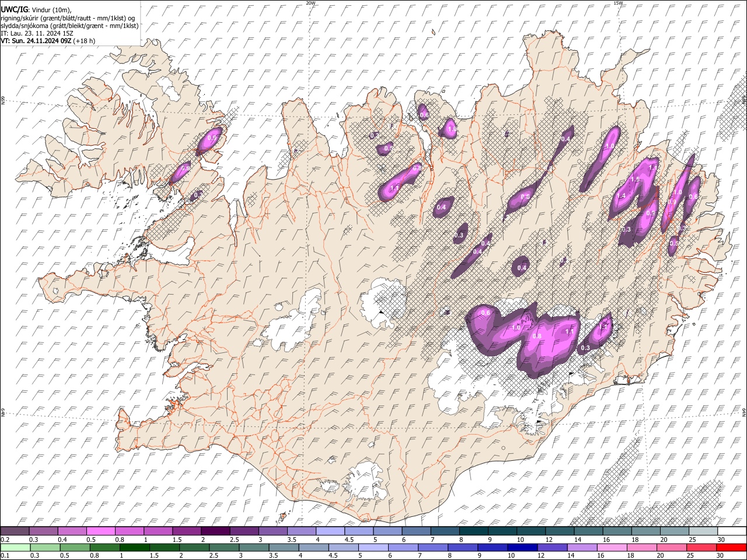The image size is (747, 560).
Task: Click the 'slydda/snjókoma' legend description line
Action: (69, 25)
